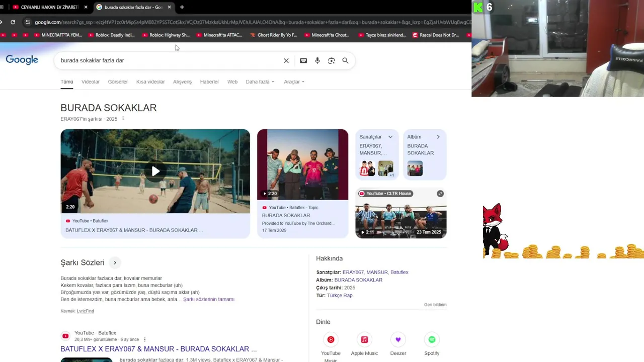644x362 pixels.
Task: Switch to the Alışveriş tab
Action: point(182,82)
